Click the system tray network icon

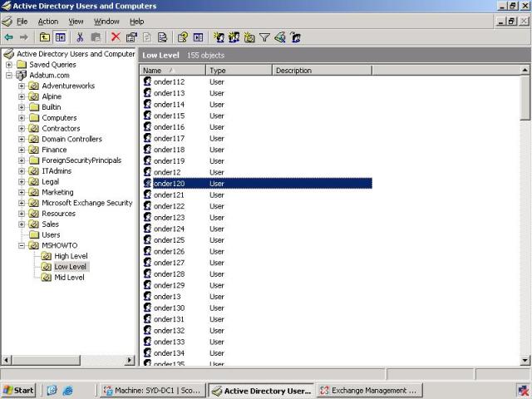coord(523,391)
